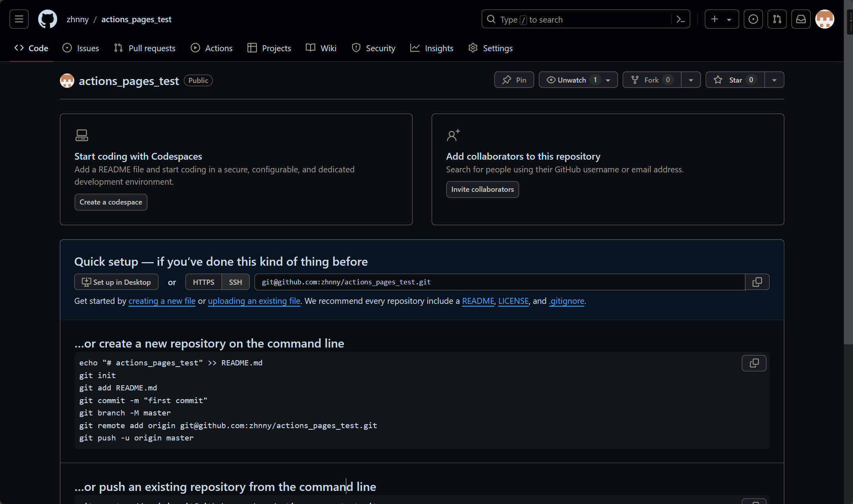This screenshot has height=504, width=853.
Task: Open the user avatar menu
Action: coord(824,19)
